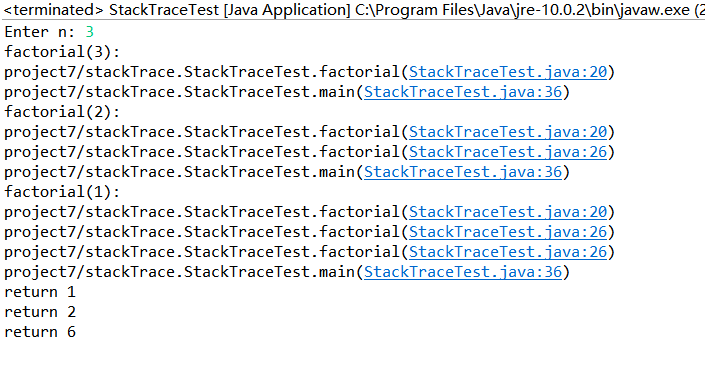Screen dimensions: 705x372
Task: Open StackTraceTest.java:20 link under factorial(3)
Action: pyautogui.click(x=508, y=72)
